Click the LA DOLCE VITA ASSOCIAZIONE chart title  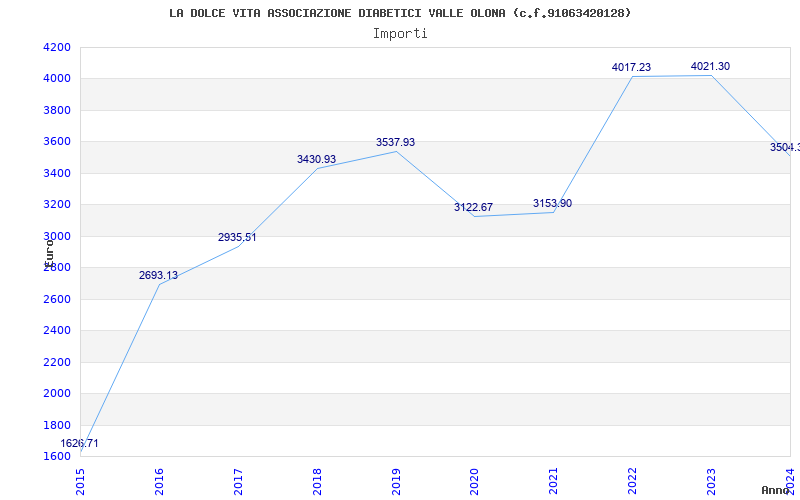[x=400, y=13]
